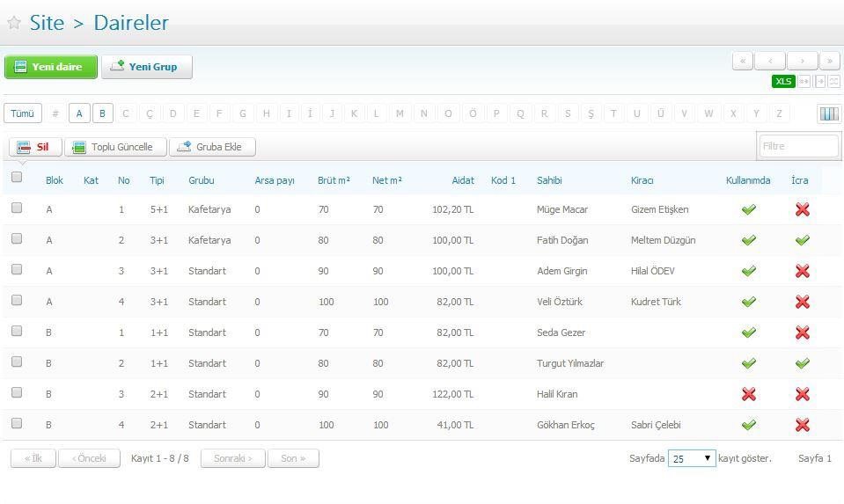Click the Kullanımda check for Seda Gezer

coord(749,332)
